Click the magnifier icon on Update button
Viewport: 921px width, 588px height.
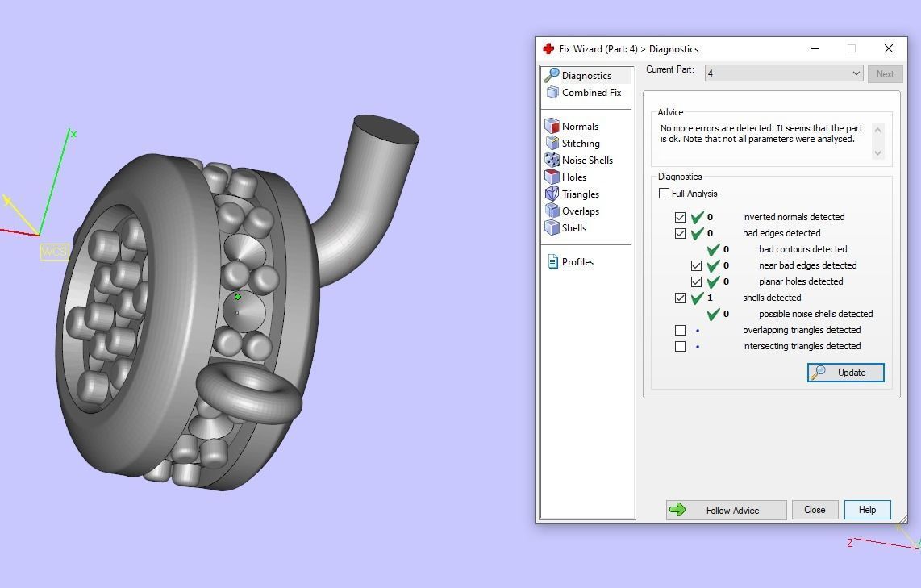pos(817,373)
